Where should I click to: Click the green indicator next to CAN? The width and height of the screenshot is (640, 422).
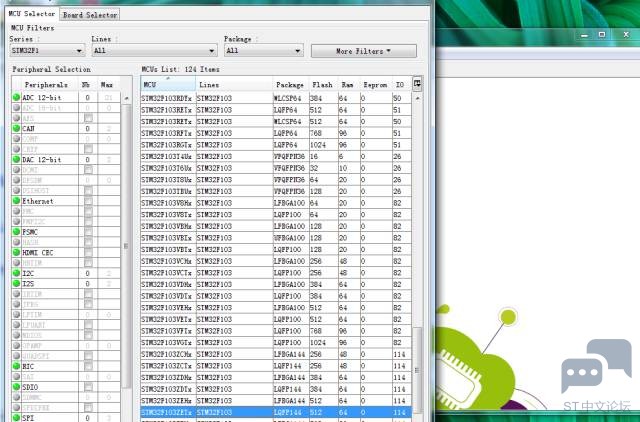(x=16, y=129)
